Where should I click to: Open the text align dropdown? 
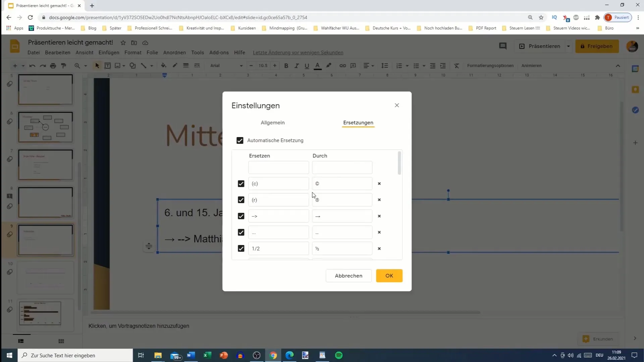click(x=369, y=66)
